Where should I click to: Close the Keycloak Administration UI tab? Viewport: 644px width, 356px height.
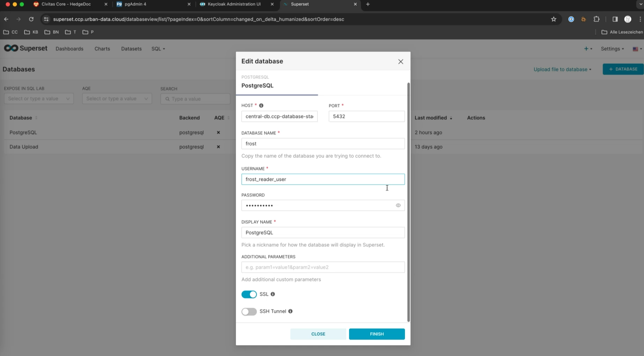point(272,4)
